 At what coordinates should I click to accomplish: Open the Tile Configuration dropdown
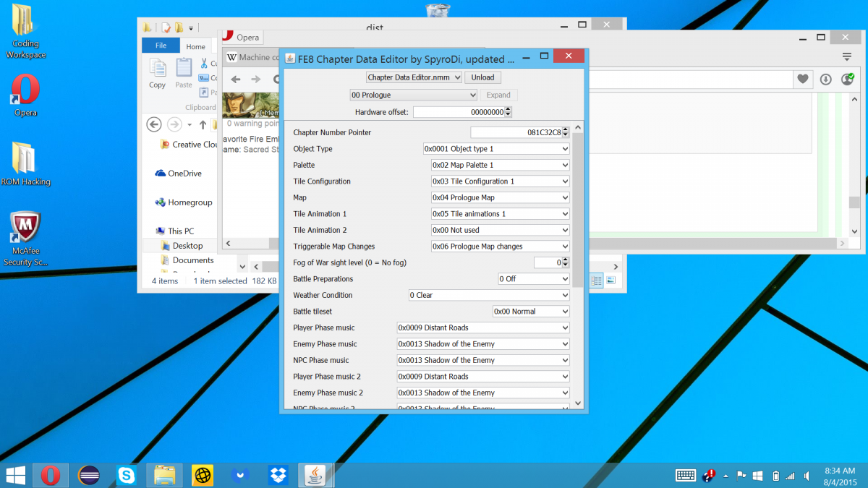pyautogui.click(x=501, y=181)
